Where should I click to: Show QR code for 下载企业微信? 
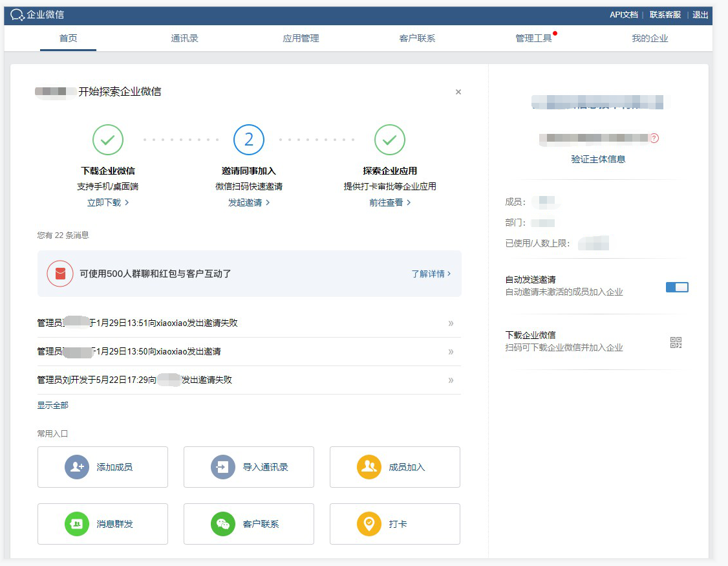(676, 343)
